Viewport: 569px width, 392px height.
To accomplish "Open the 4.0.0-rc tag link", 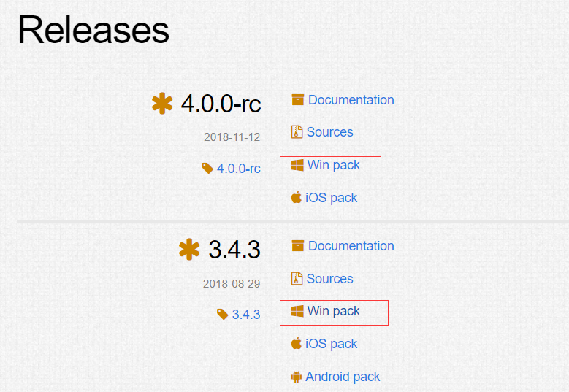I will point(238,169).
